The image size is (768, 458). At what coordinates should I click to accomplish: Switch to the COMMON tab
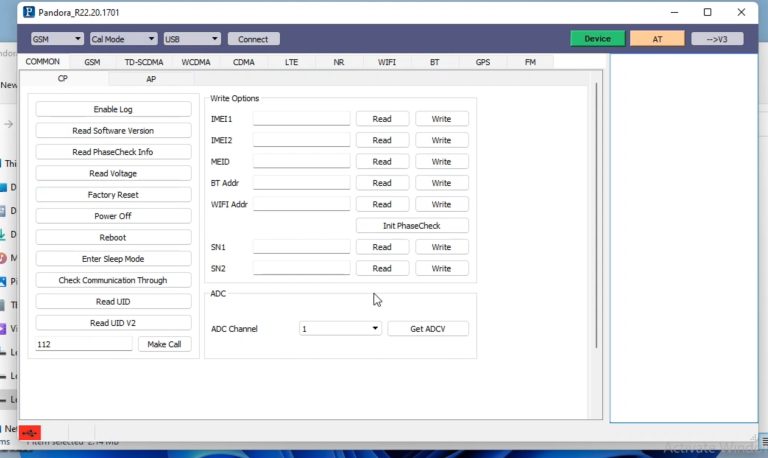point(43,62)
